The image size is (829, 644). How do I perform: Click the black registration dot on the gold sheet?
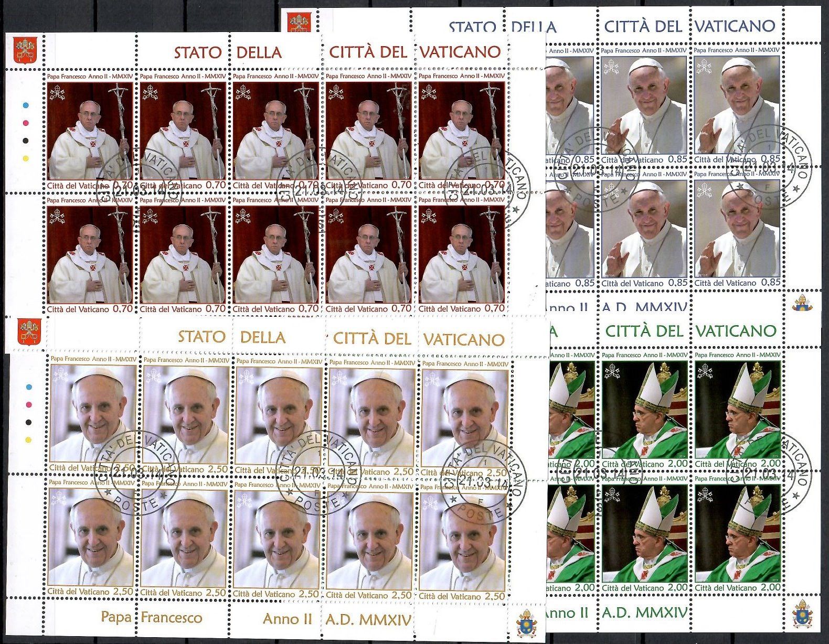click(x=29, y=422)
